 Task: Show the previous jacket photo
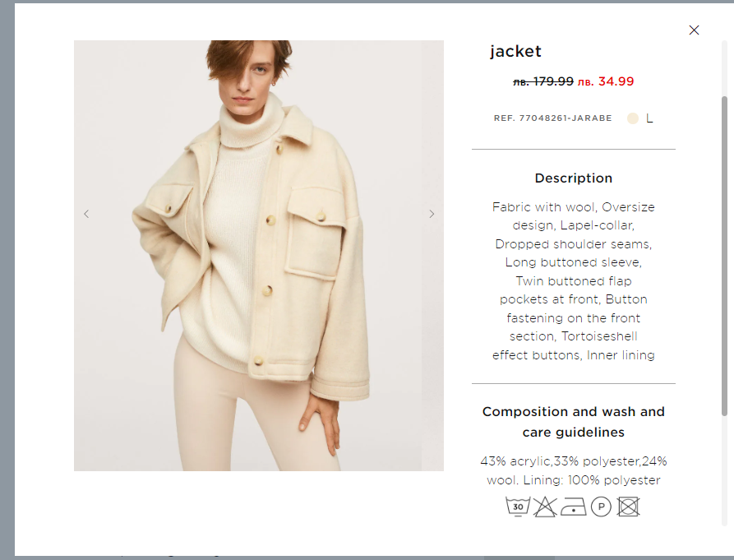(86, 214)
